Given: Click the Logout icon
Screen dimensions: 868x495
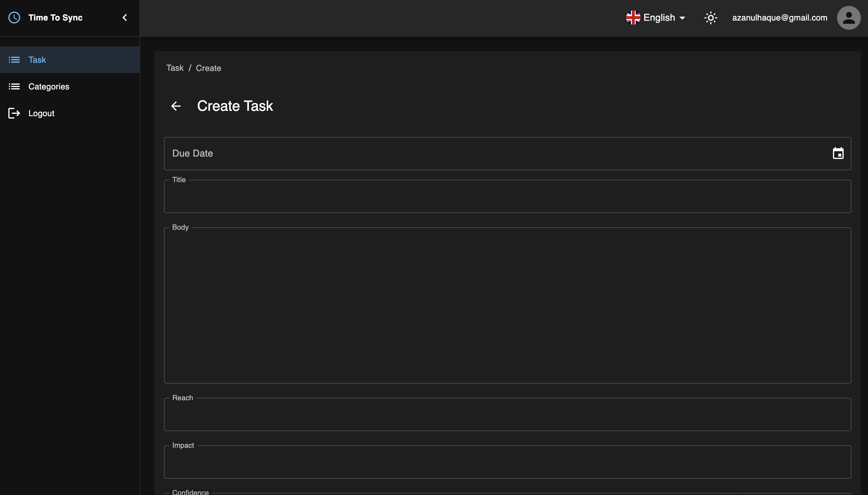Looking at the screenshot, I should (x=14, y=113).
